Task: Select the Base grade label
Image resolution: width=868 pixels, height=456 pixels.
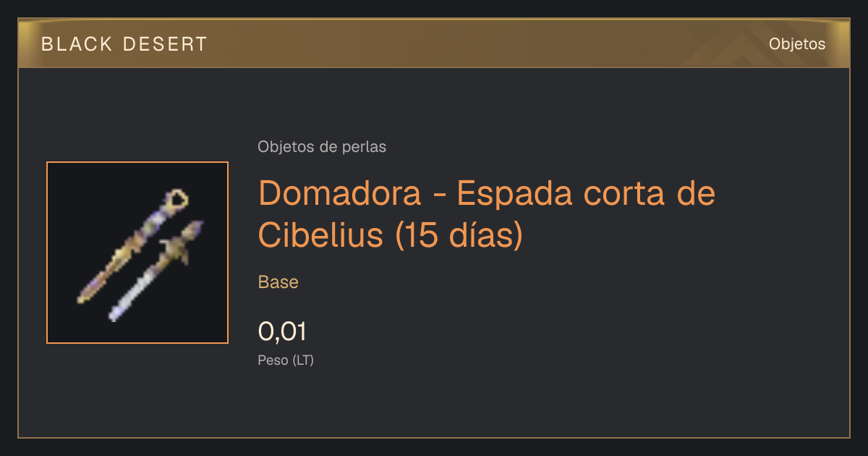Action: click(x=278, y=282)
